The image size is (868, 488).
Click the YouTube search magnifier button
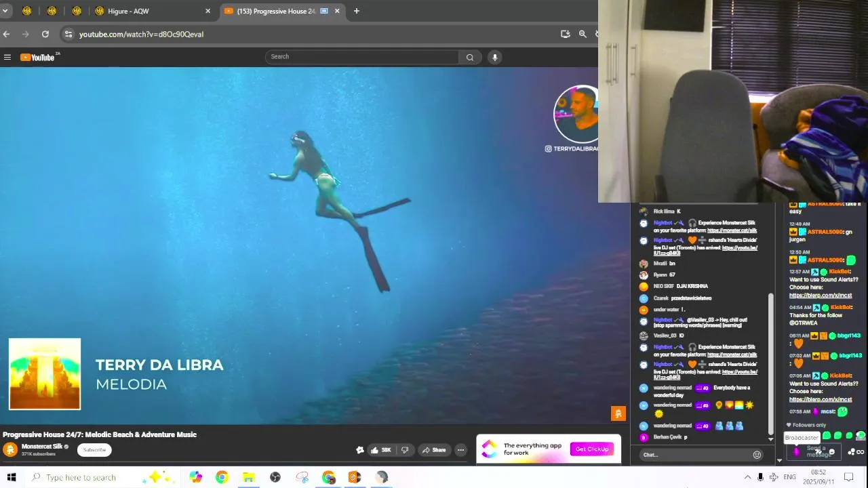(x=469, y=57)
